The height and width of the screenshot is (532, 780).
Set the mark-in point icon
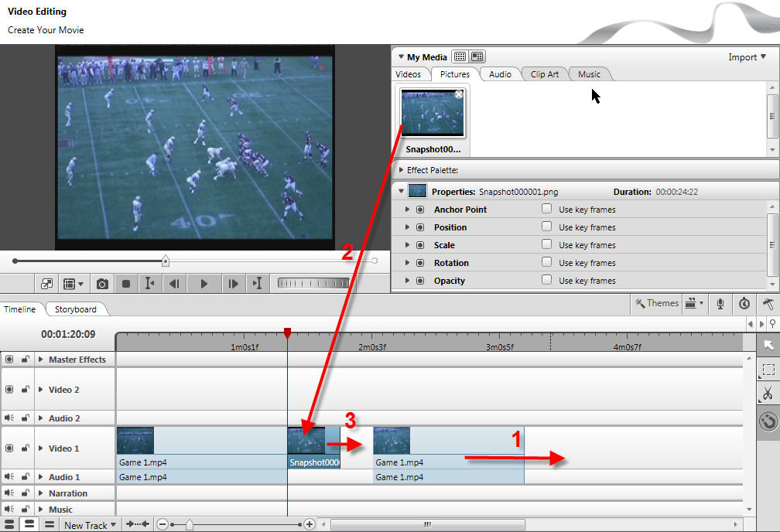[149, 284]
